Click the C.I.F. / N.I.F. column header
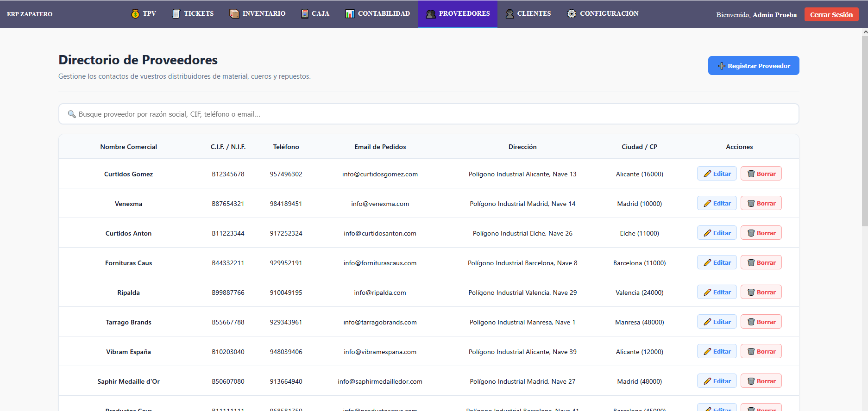Viewport: 868px width, 411px height. 228,147
